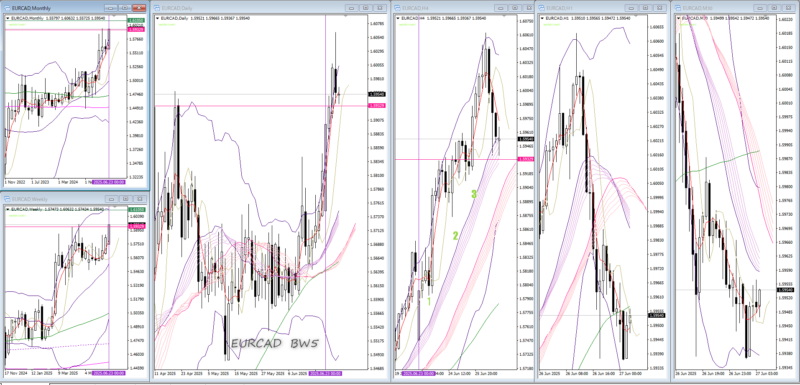
Task: Maximize the EURCAD,Daily chart window
Action: pos(365,8)
